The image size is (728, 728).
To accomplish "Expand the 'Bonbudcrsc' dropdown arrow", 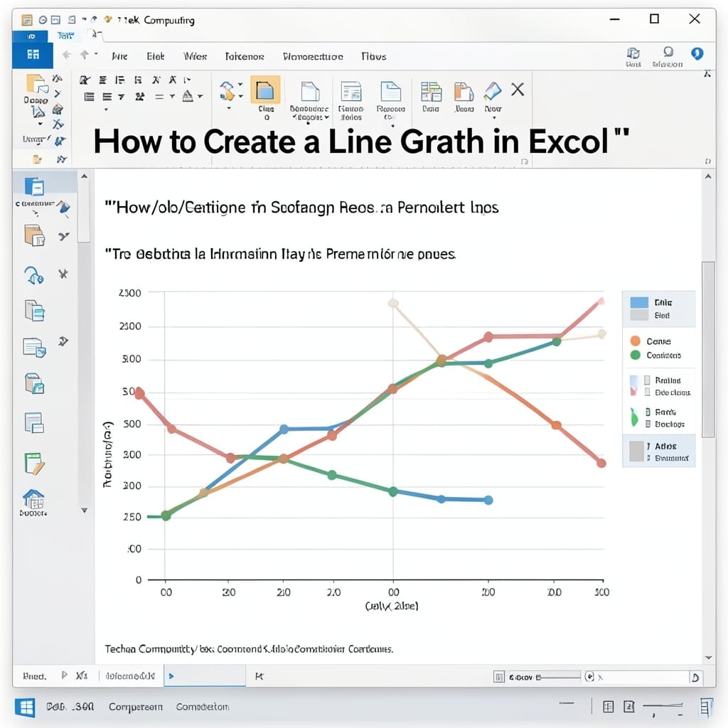I will (x=327, y=117).
